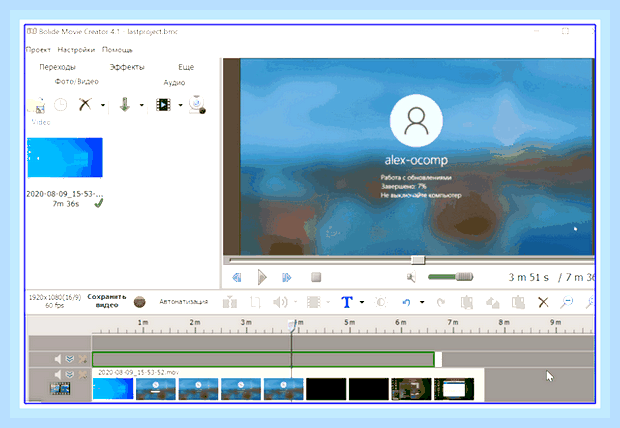
Task: Switch to the Эффекты tab
Action: (127, 67)
